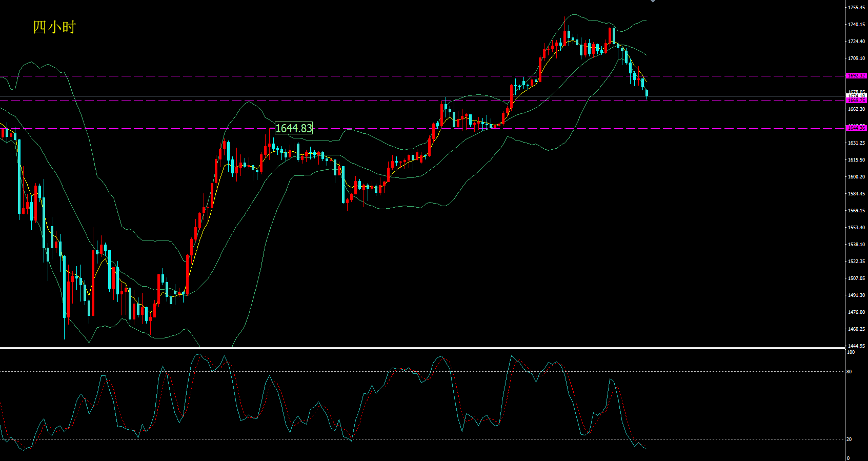The width and height of the screenshot is (868, 461).
Task: Click the 1755.45 price axis value
Action: pos(856,8)
